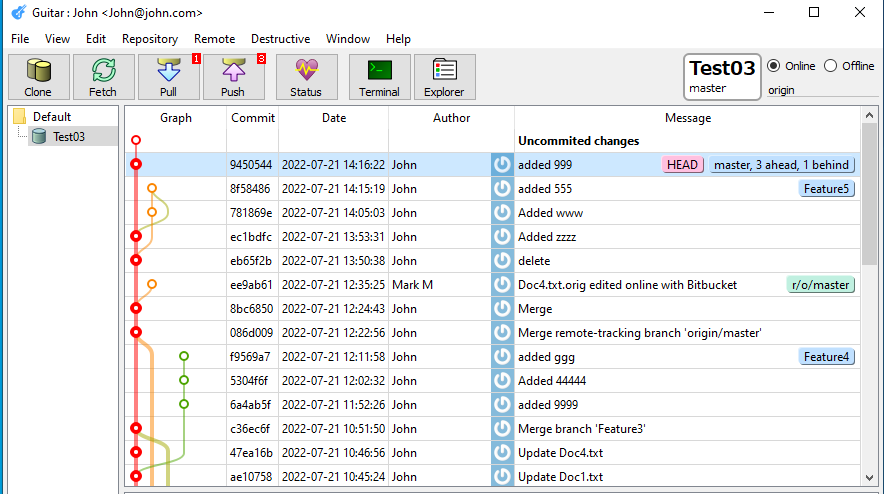This screenshot has height=494, width=884.
Task: Click the Graph column header
Action: click(x=176, y=118)
